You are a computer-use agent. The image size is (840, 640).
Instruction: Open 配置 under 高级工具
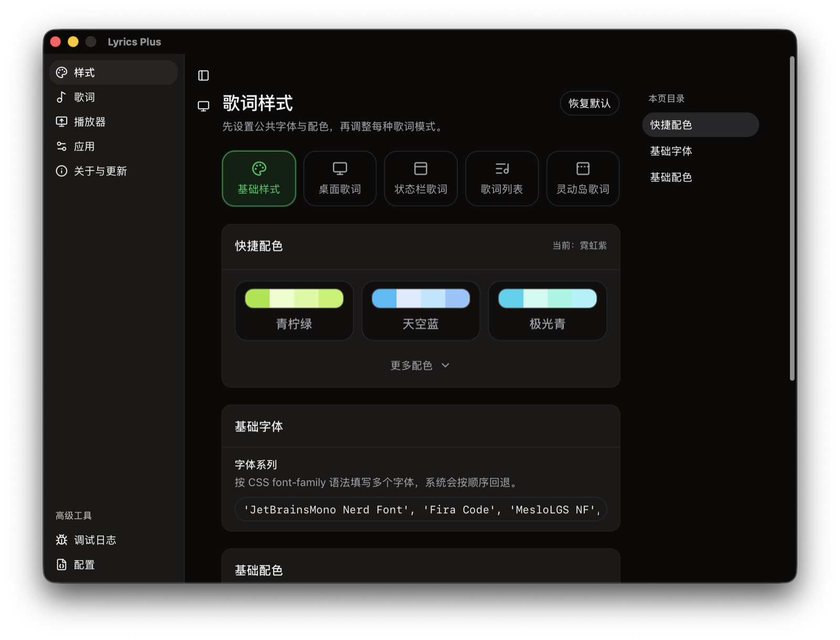113,564
